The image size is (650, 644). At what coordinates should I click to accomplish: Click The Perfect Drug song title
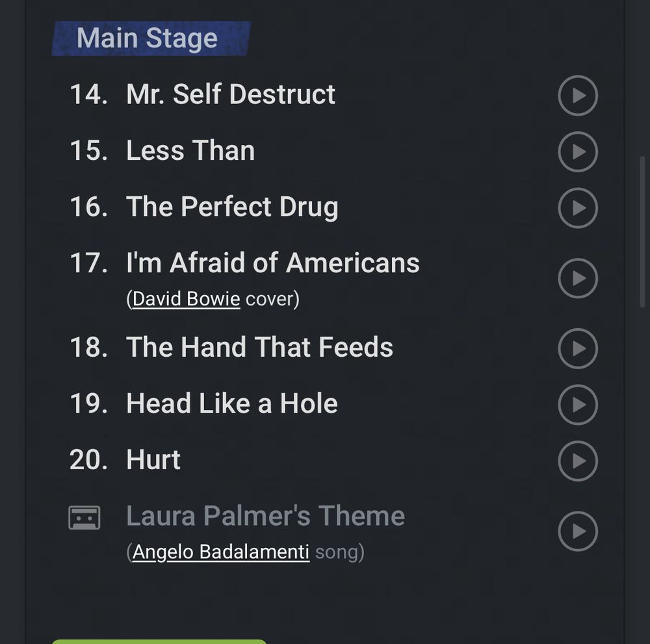click(x=232, y=207)
